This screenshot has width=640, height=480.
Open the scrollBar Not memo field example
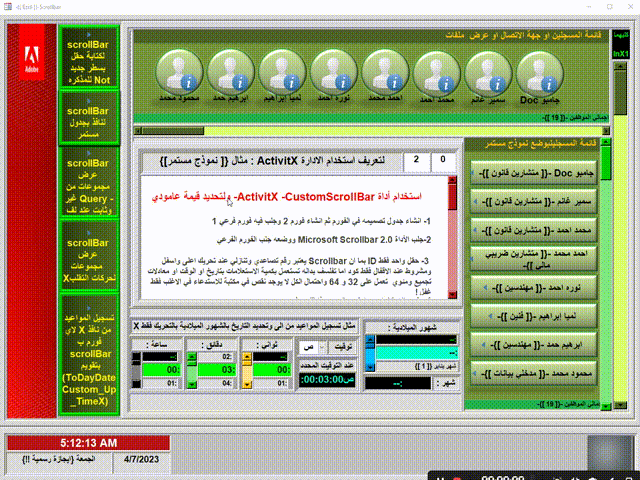(x=89, y=56)
